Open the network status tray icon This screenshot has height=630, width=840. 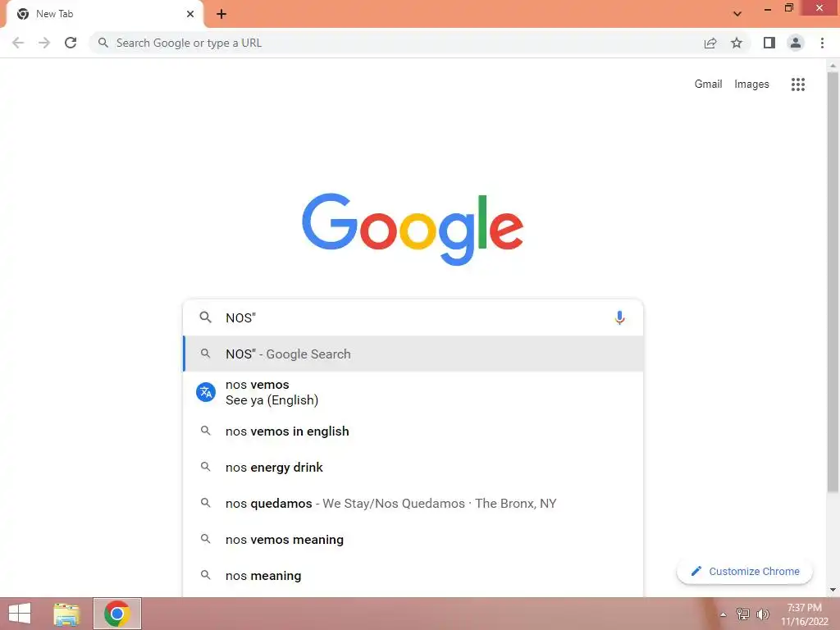(x=742, y=614)
